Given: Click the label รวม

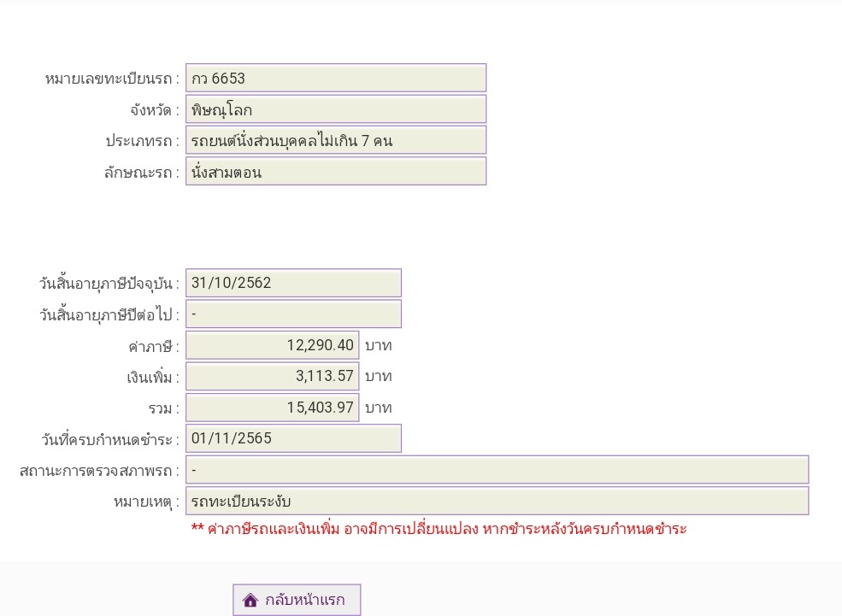Looking at the screenshot, I should (164, 408).
